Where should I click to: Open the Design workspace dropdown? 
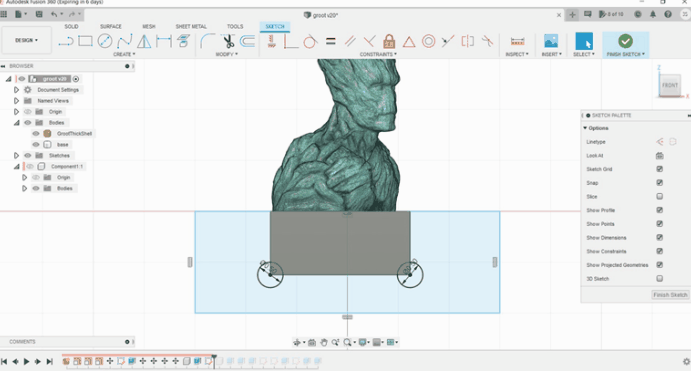(x=26, y=40)
